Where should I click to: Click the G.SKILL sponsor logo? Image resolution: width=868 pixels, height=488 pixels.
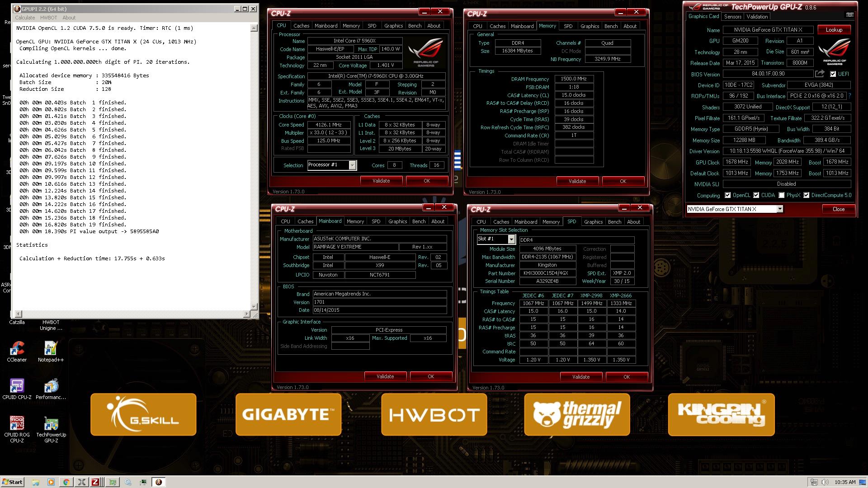pos(143,414)
